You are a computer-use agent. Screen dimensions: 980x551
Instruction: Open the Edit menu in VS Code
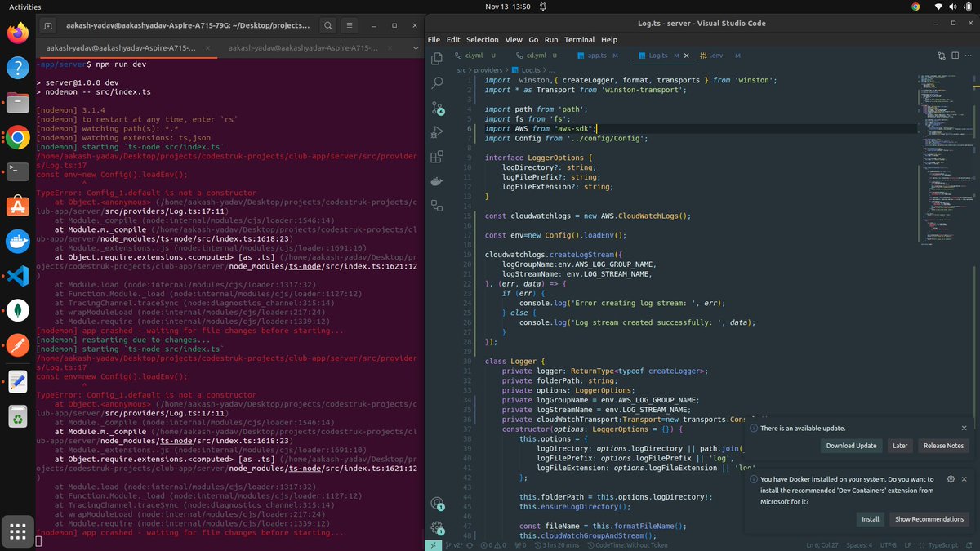coord(452,39)
